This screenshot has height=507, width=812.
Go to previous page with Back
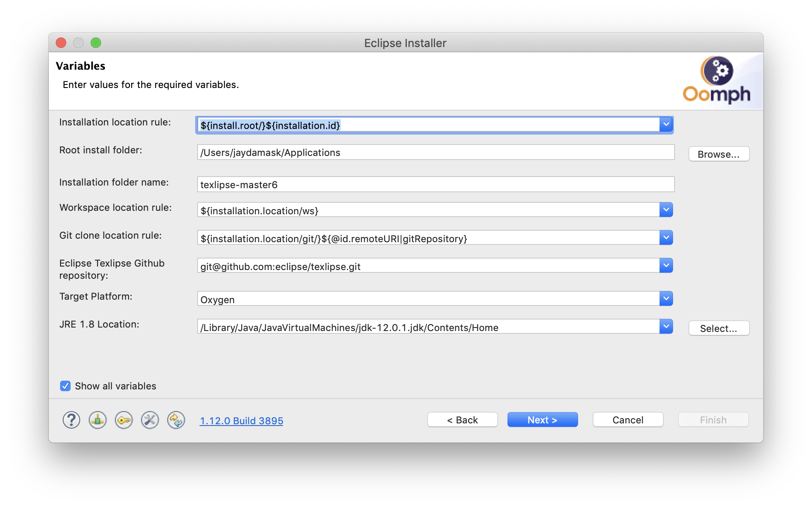463,420
